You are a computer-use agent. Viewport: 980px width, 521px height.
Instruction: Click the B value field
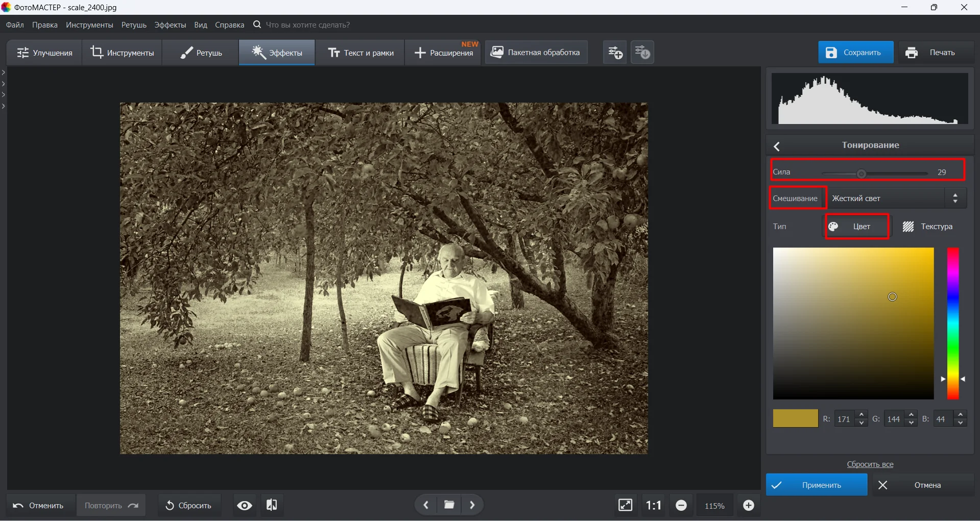(x=944, y=419)
